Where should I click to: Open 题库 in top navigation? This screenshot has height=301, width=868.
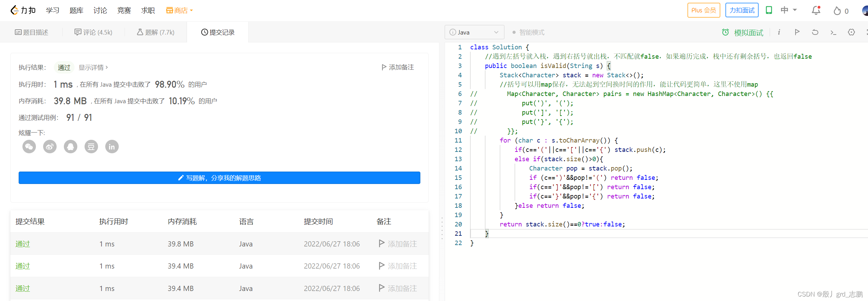(76, 10)
